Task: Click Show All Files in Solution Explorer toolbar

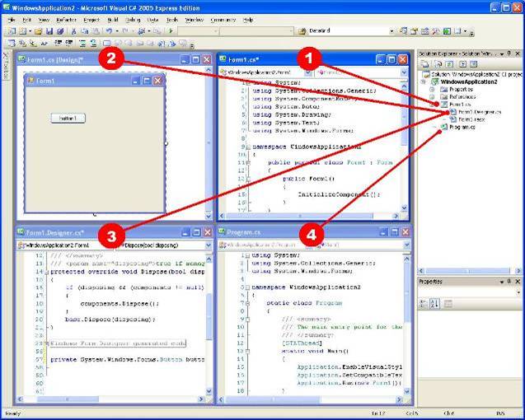Action: (x=438, y=64)
